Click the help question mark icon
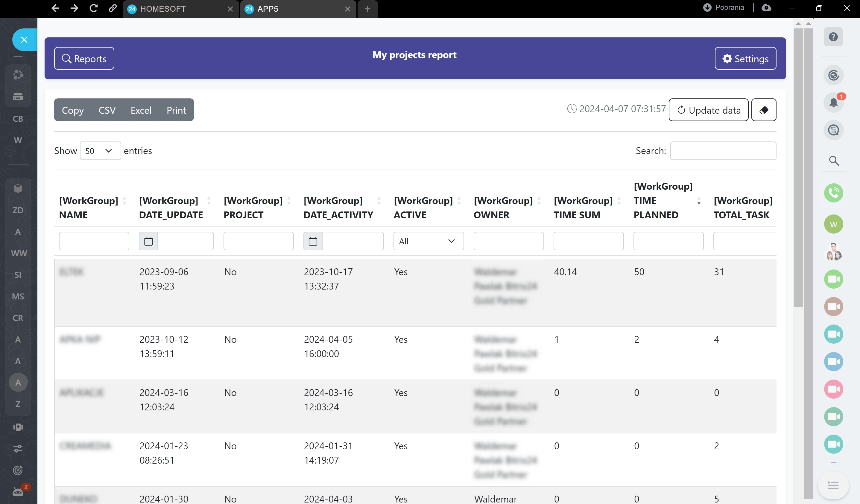Screen dimensions: 860x504 pos(833,37)
